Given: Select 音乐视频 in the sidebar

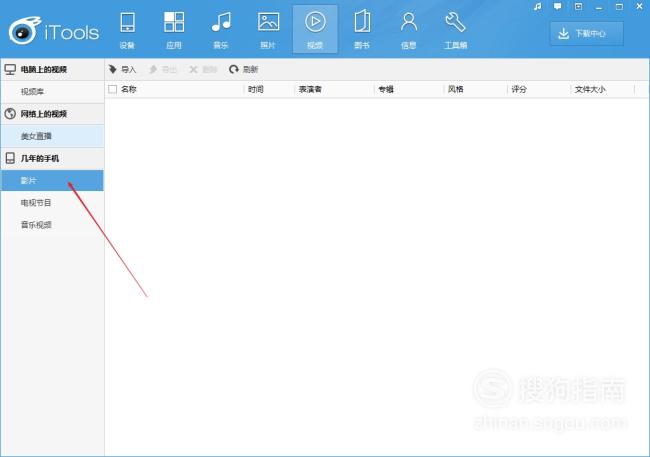Looking at the screenshot, I should point(53,225).
